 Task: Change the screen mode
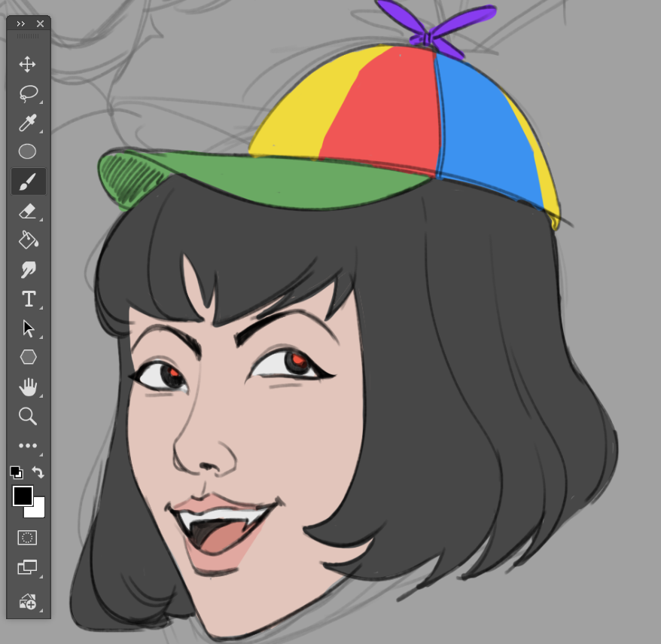point(28,567)
